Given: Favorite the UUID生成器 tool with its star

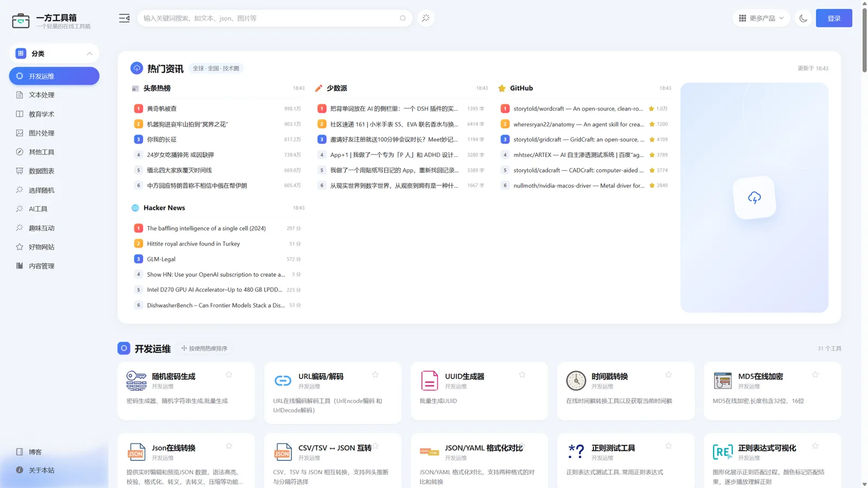Looking at the screenshot, I should pos(522,375).
